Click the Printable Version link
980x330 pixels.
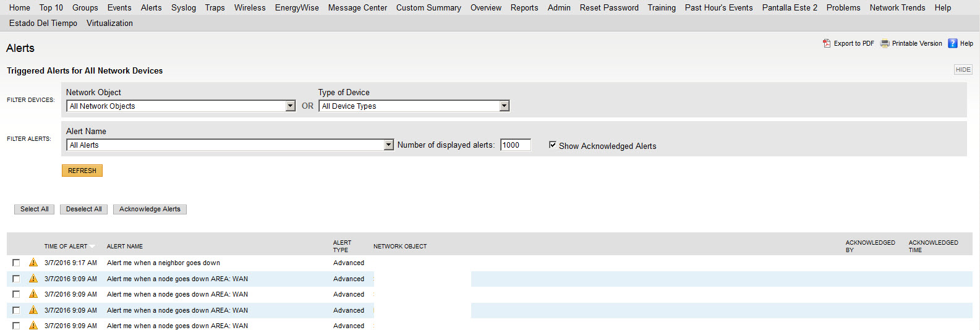point(917,43)
